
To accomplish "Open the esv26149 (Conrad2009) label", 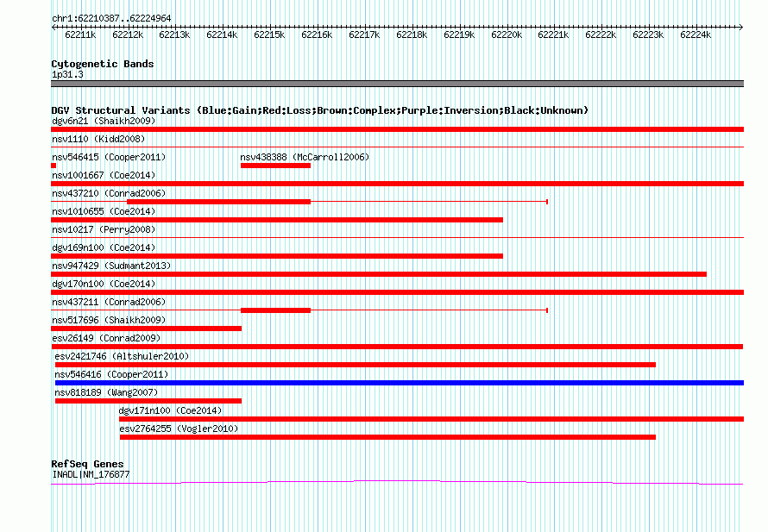I will (106, 338).
